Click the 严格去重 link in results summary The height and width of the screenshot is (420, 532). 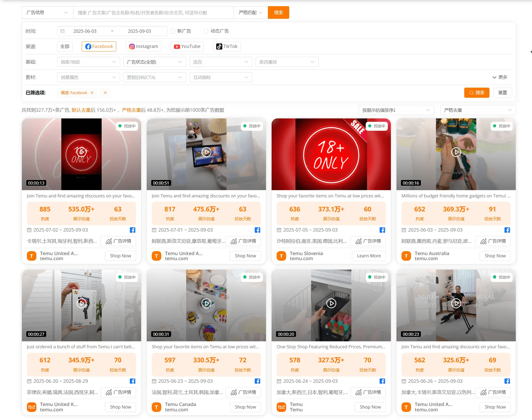click(131, 110)
